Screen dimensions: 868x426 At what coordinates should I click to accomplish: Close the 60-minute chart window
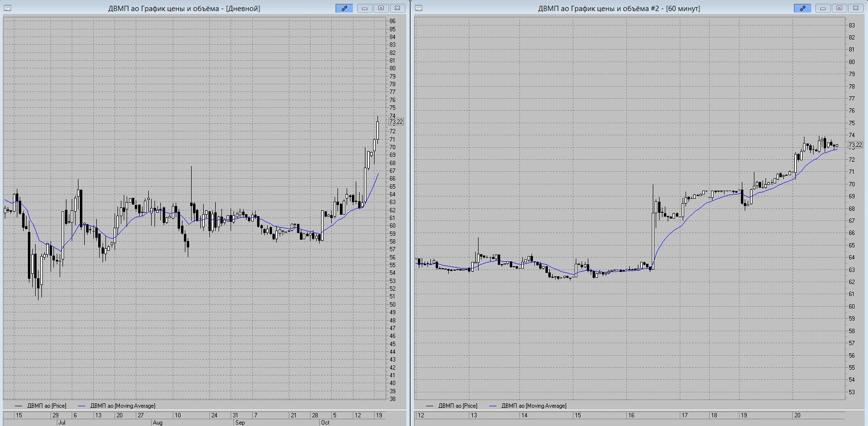(x=855, y=8)
